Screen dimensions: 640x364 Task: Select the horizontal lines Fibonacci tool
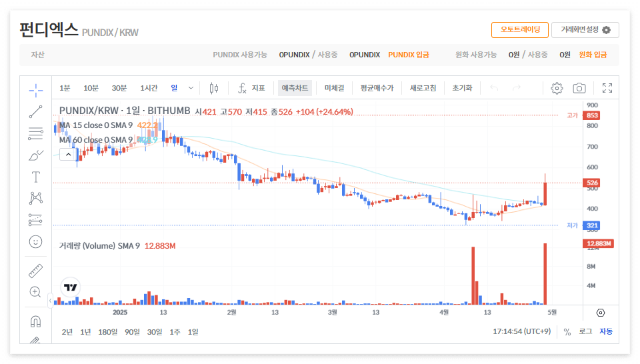[x=36, y=133]
